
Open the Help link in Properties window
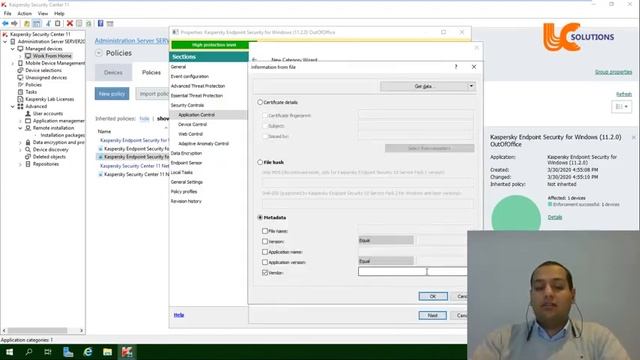179,315
